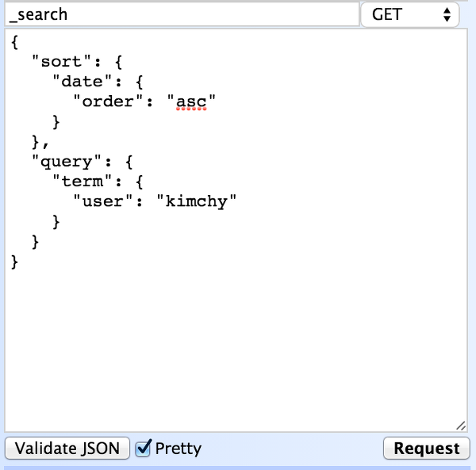
Task: Click the Validate JSON button
Action: tap(67, 448)
